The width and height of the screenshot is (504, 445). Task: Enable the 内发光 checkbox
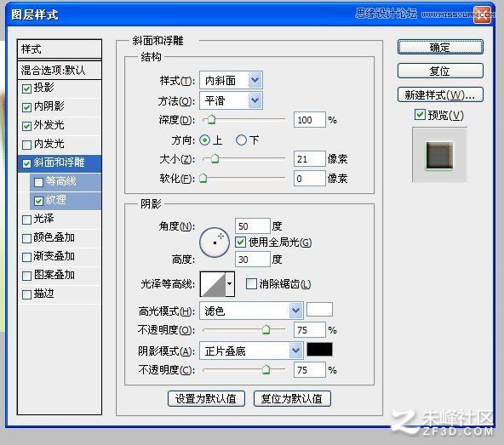point(26,145)
